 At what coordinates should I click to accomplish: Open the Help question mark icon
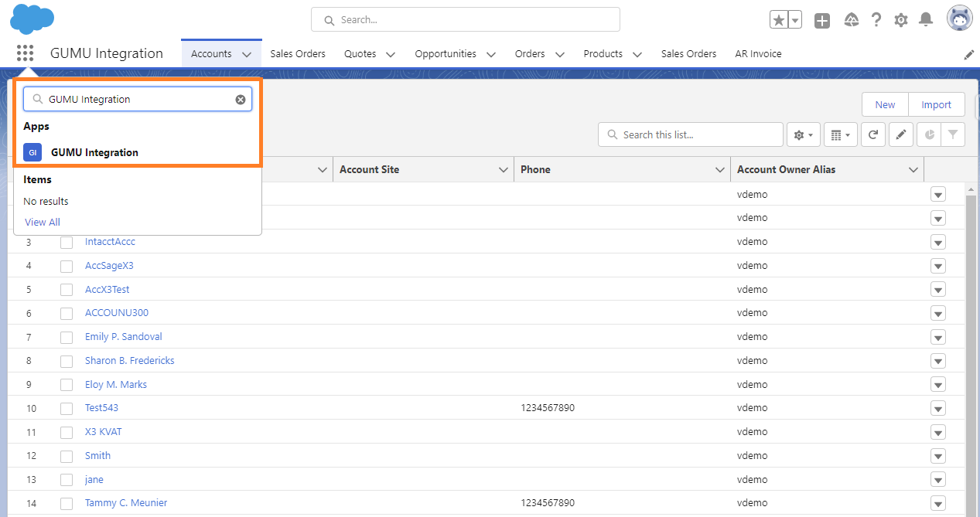pyautogui.click(x=876, y=20)
